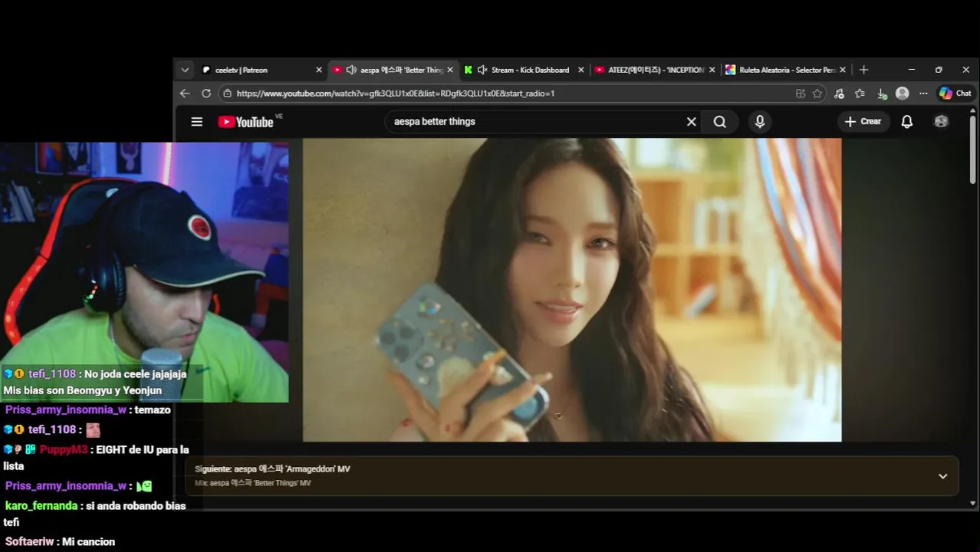Click the aespa Better Things video player
980x552 pixels.
(572, 290)
